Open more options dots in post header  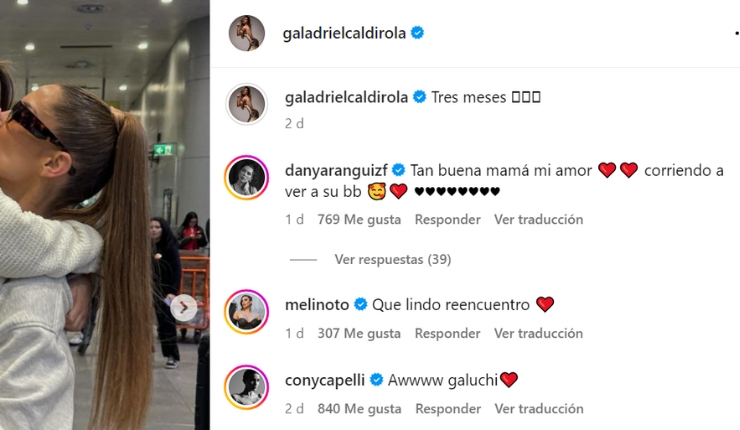tap(737, 33)
